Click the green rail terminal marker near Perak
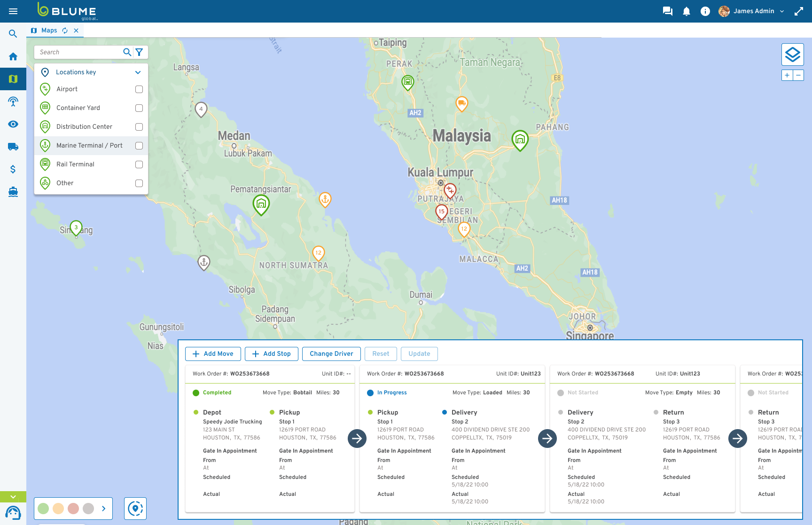The height and width of the screenshot is (525, 812). pyautogui.click(x=408, y=82)
